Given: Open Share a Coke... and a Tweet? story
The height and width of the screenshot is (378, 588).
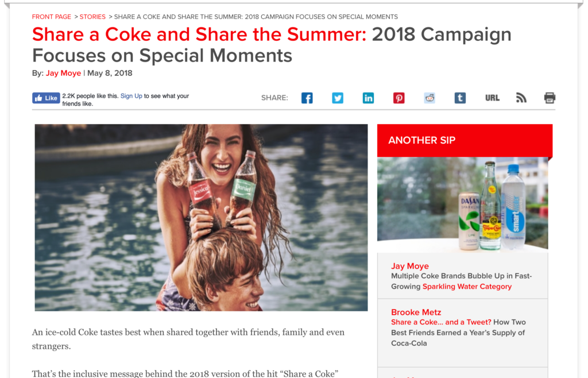Looking at the screenshot, I should [441, 322].
